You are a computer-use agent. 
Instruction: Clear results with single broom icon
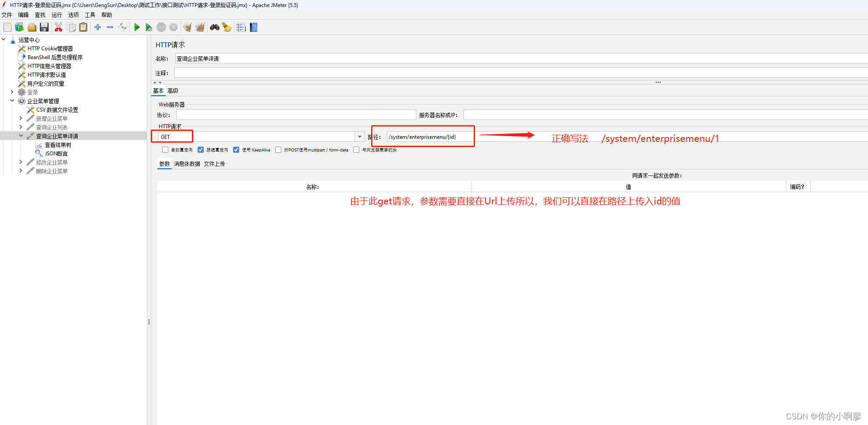[188, 27]
